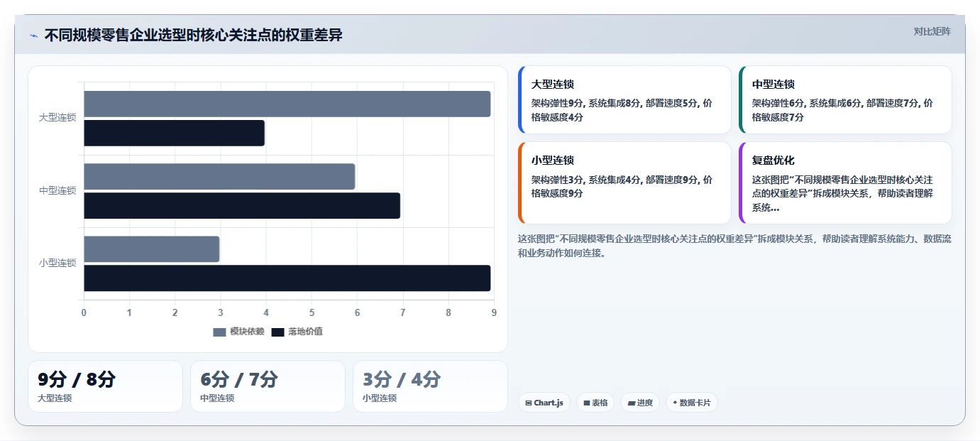Toggle the 模块依赖 legend entry
Viewport: 980px width, 441px height.
[x=238, y=332]
